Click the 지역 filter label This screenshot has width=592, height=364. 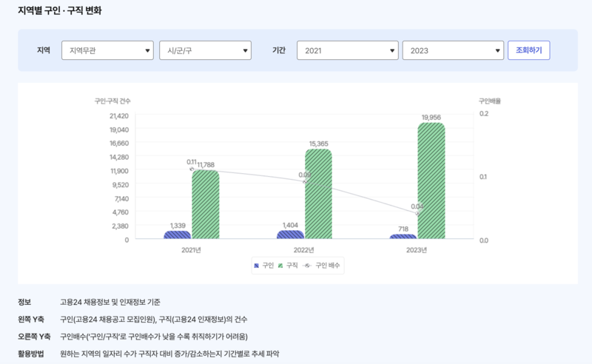click(x=44, y=50)
